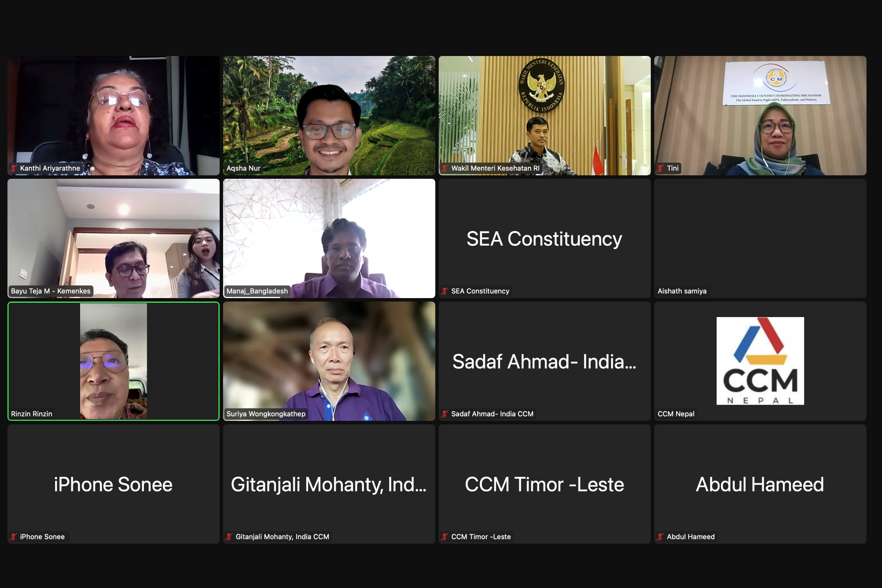
Task: Select the active speaker Rinzin Rinzin video
Action: coord(113,361)
